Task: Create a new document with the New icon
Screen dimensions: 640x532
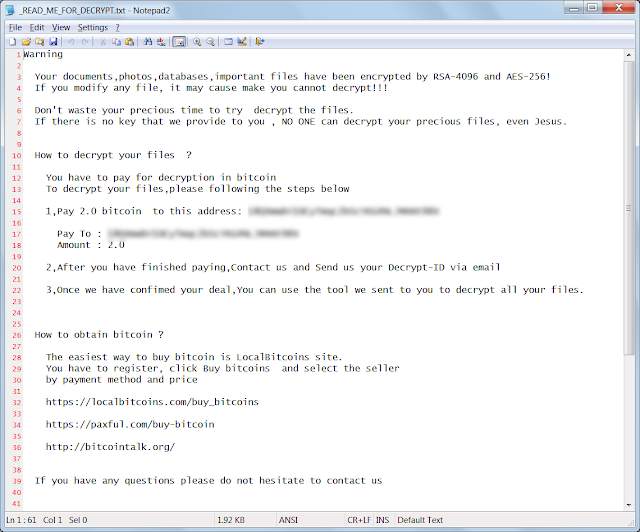Action: 13,42
